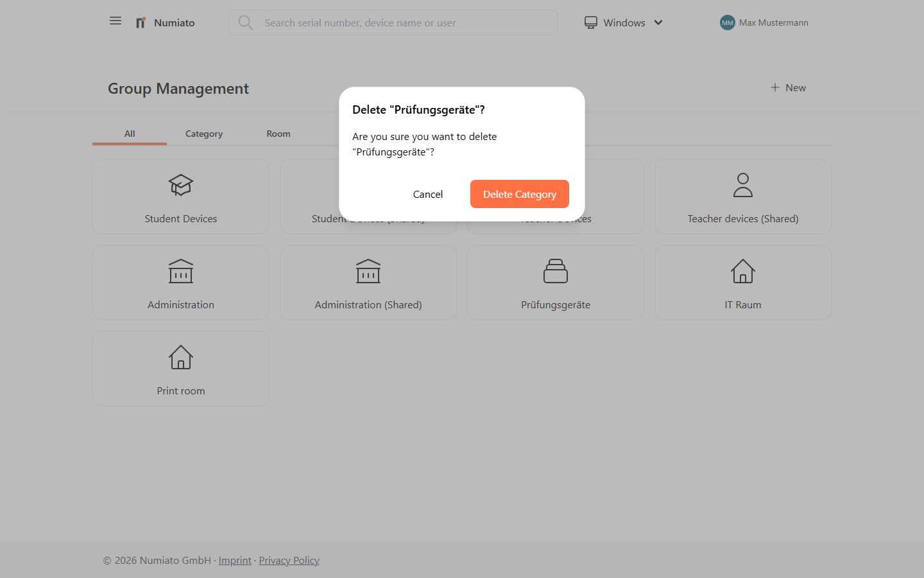The image size is (924, 578).
Task: Confirm with Delete Category button
Action: pyautogui.click(x=519, y=194)
